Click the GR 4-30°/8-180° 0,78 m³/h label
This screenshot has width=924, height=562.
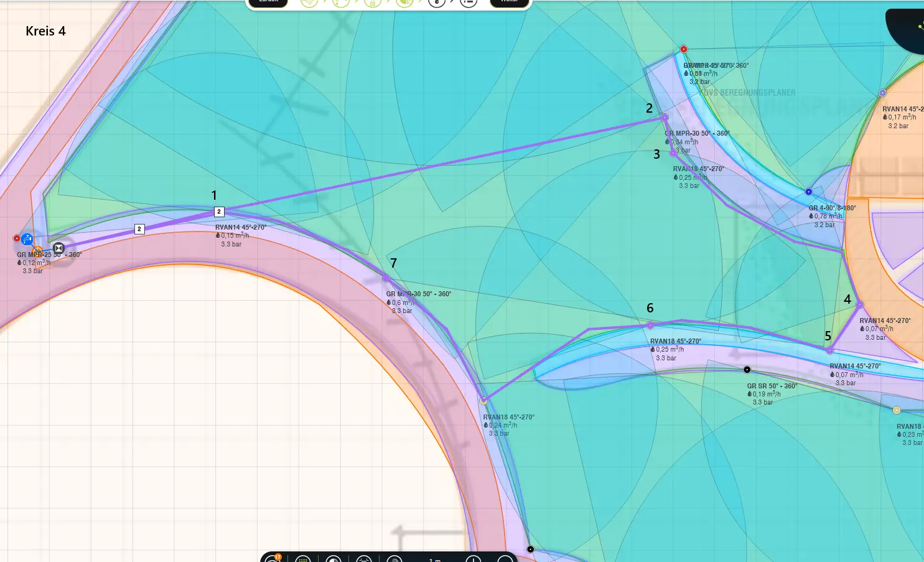point(832,217)
